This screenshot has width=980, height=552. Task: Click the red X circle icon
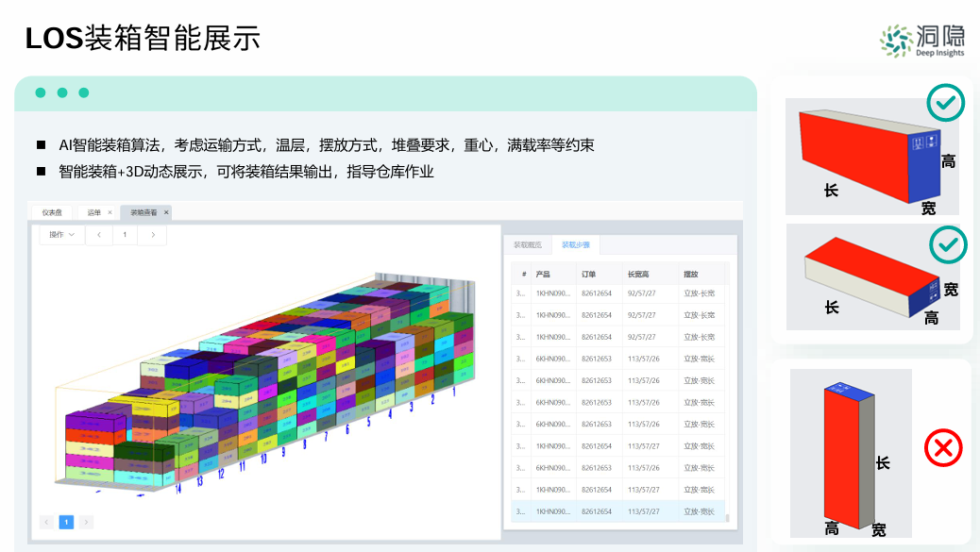pos(941,447)
